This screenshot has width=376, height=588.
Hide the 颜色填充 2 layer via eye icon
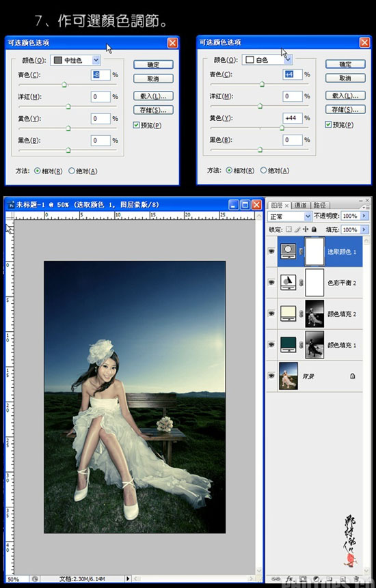pos(271,313)
